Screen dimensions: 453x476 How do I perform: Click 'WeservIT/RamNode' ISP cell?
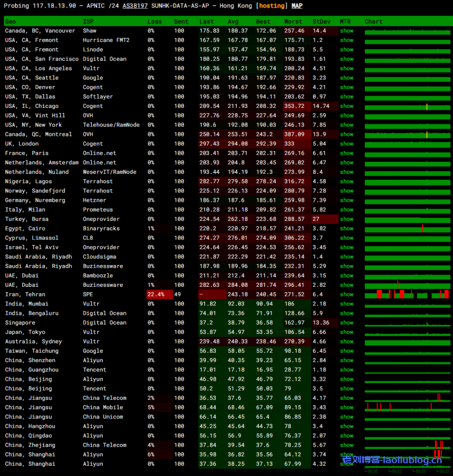[110, 172]
